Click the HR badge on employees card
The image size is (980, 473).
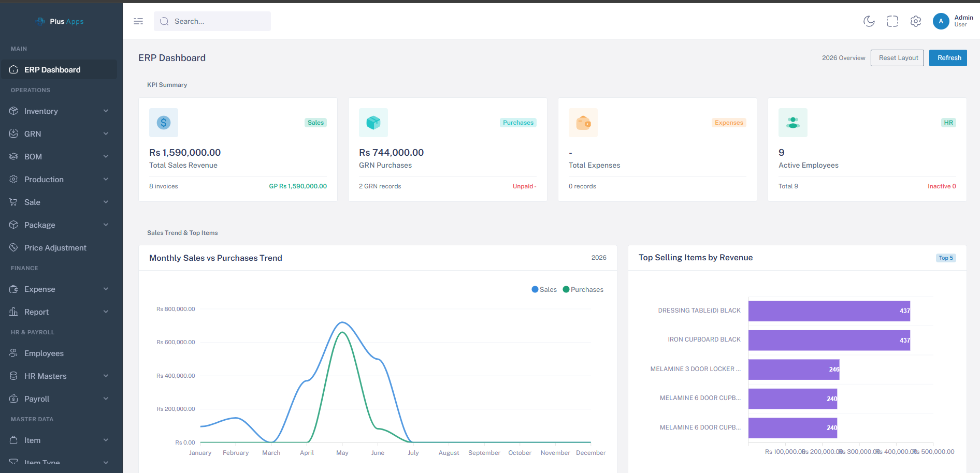(948, 123)
